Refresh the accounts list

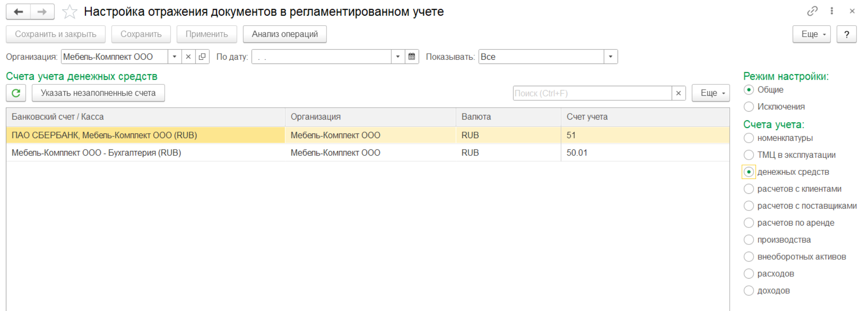point(16,93)
